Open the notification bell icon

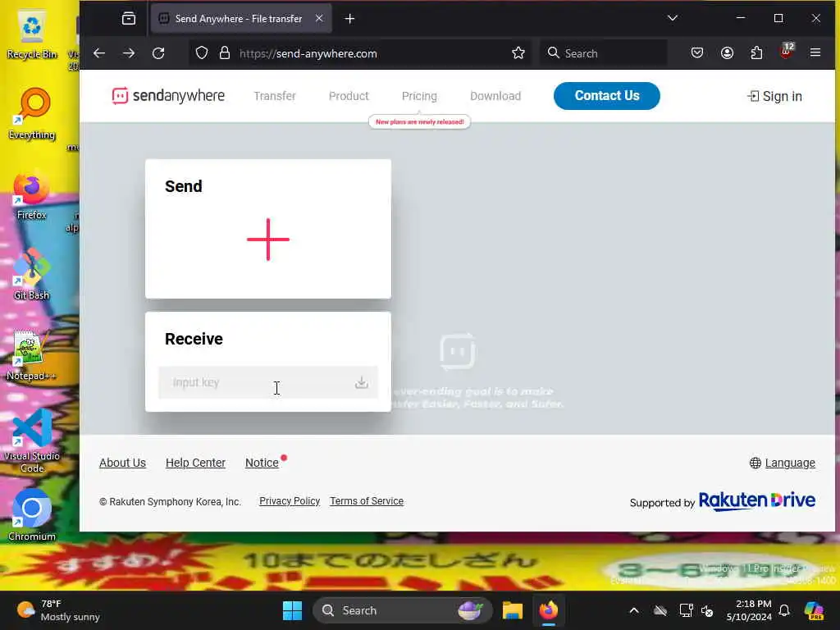point(784,610)
